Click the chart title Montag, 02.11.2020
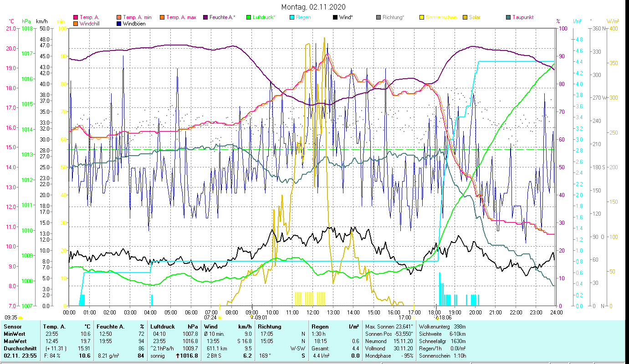 point(313,7)
